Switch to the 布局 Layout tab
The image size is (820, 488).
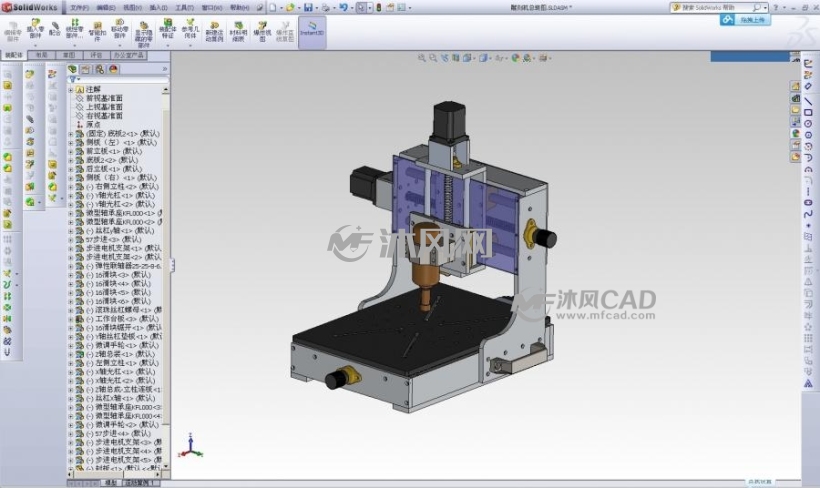pyautogui.click(x=42, y=55)
